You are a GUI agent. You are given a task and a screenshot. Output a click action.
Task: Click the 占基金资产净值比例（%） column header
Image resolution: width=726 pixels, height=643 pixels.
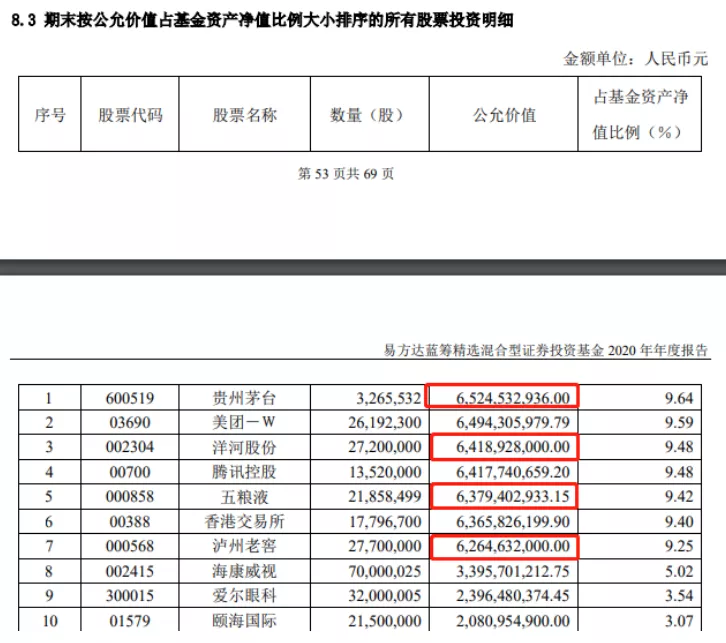point(639,114)
